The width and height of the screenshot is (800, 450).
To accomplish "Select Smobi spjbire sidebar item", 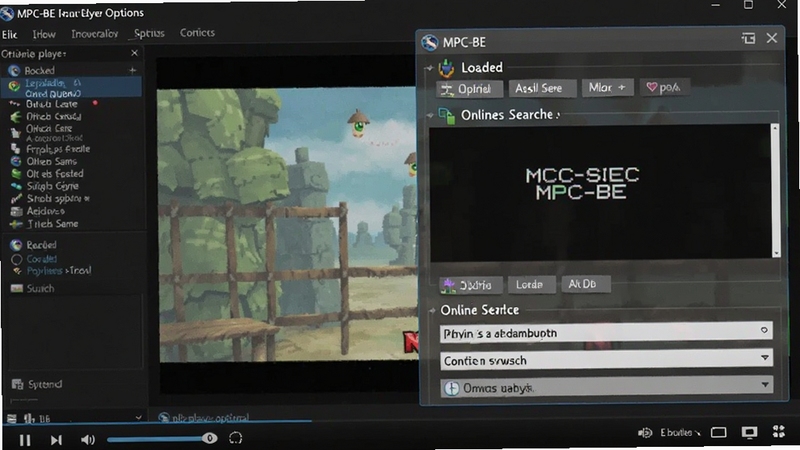I will pyautogui.click(x=57, y=198).
